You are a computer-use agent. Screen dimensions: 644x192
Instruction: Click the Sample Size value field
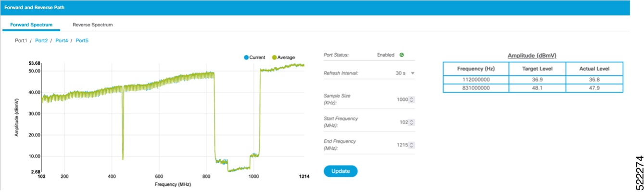click(402, 99)
